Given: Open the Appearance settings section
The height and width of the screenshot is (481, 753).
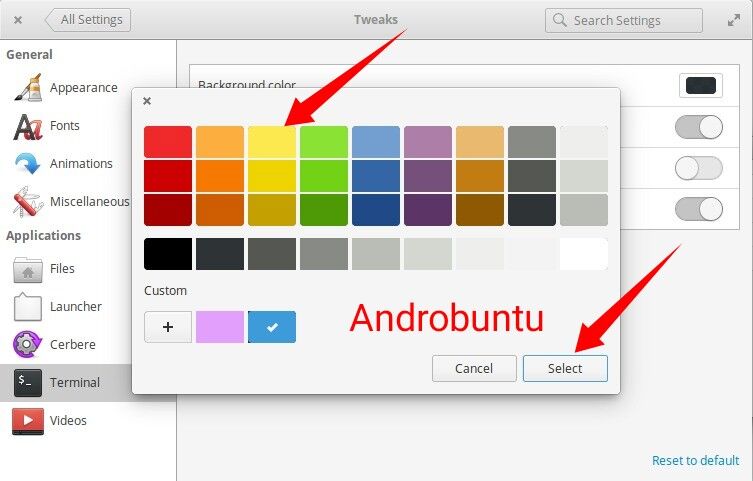Looking at the screenshot, I should 84,88.
